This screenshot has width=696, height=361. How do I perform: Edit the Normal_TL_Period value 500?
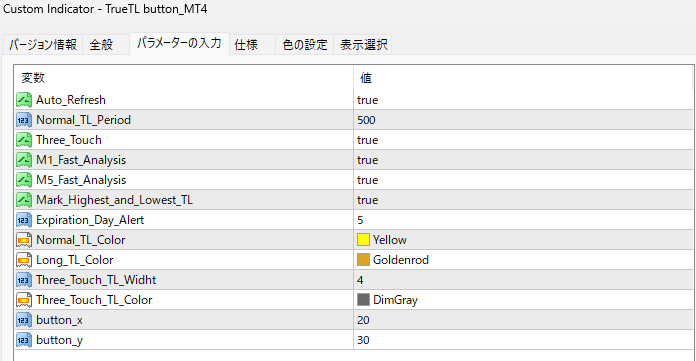click(523, 120)
